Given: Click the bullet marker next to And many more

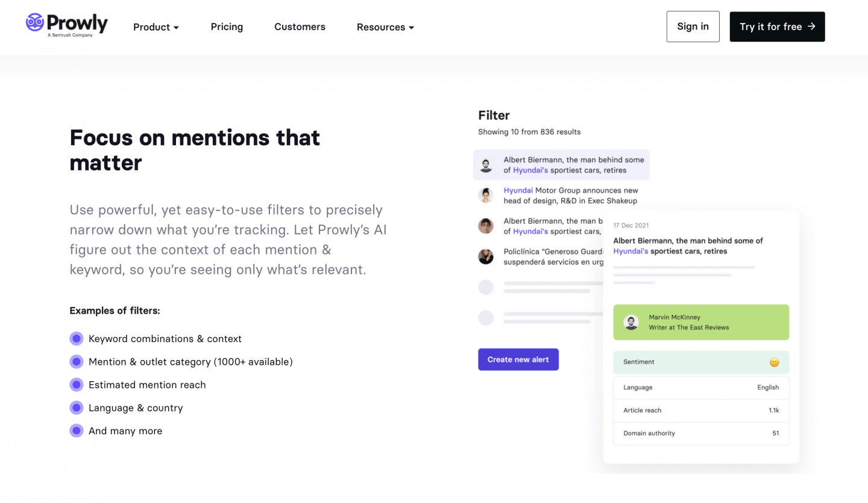Looking at the screenshot, I should (77, 431).
